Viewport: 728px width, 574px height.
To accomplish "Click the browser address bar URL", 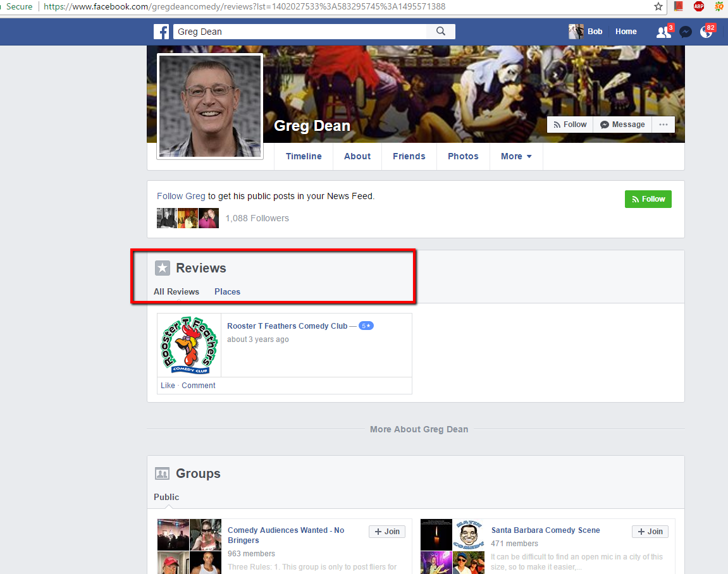I will pos(244,6).
